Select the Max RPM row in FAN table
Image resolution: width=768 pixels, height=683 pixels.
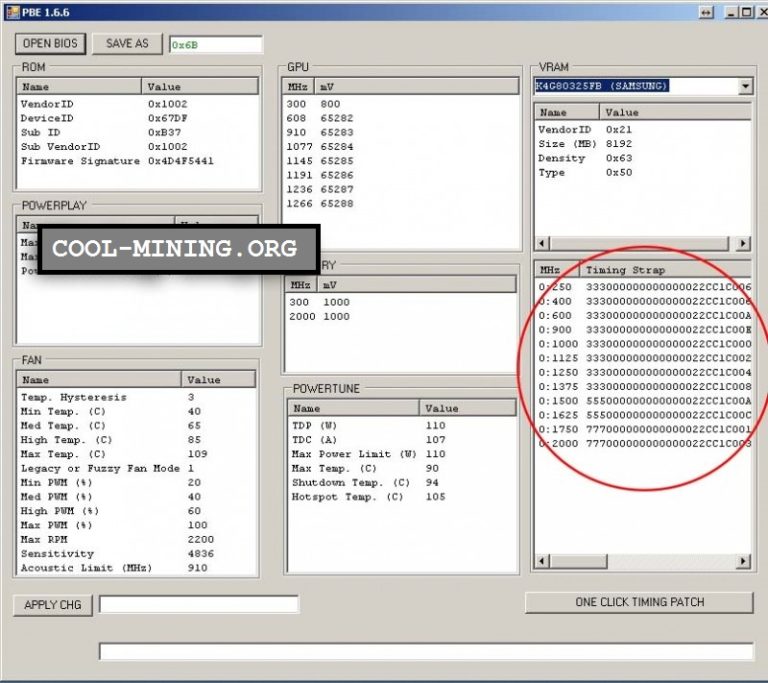pyautogui.click(x=100, y=540)
